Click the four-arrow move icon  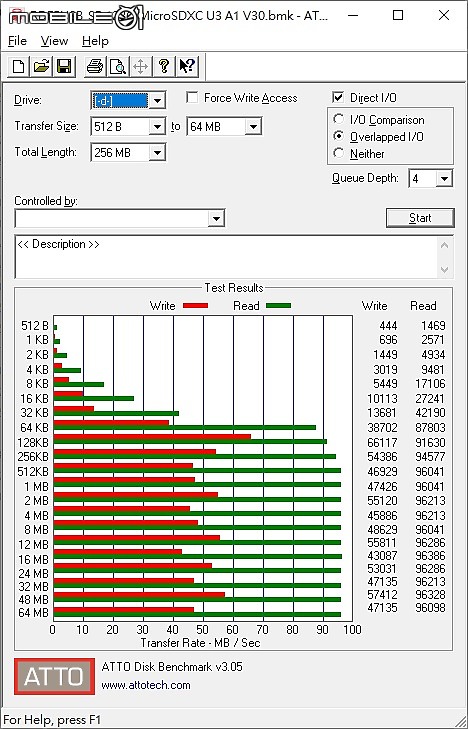point(140,66)
